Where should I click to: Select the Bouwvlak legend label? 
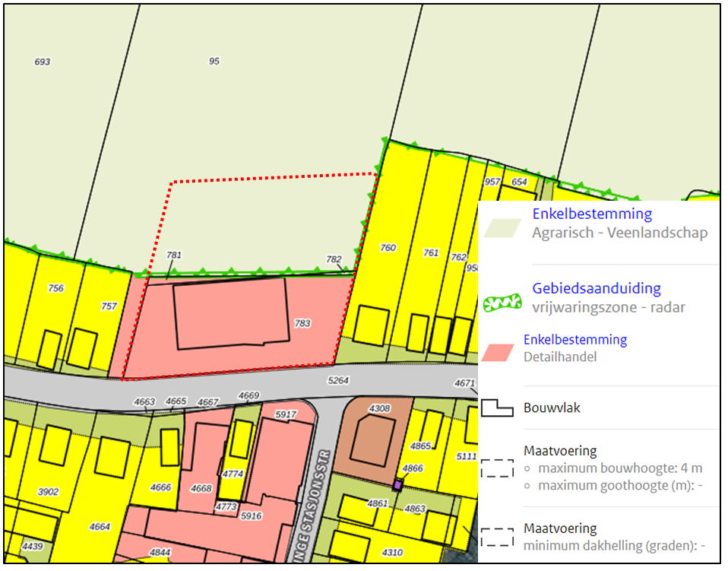(x=552, y=408)
